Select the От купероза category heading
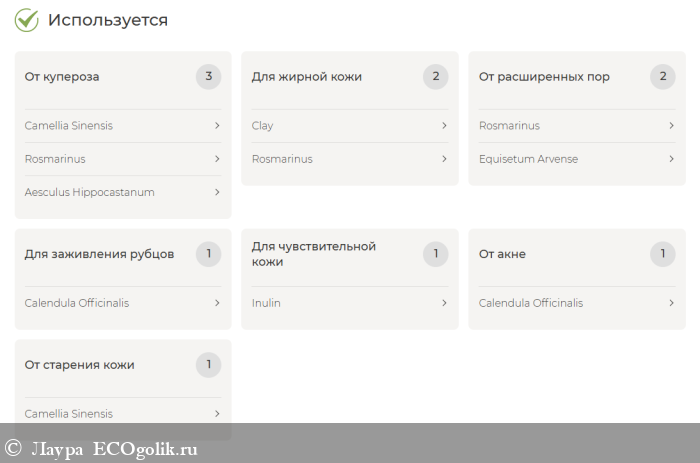Image resolution: width=700 pixels, height=463 pixels. pos(62,77)
